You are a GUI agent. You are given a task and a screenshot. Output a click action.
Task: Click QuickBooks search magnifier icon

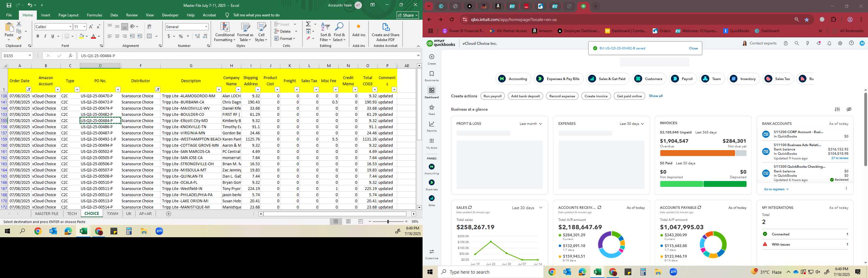coord(797,44)
